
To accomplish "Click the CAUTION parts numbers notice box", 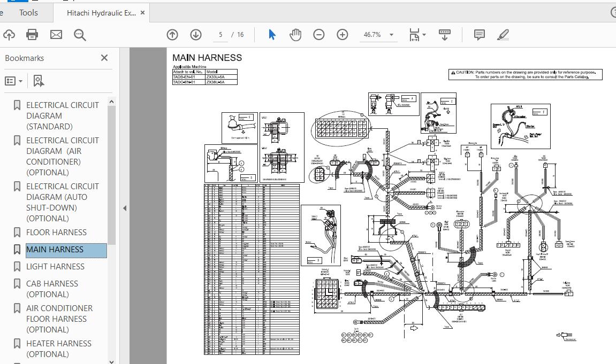I will 525,74.
